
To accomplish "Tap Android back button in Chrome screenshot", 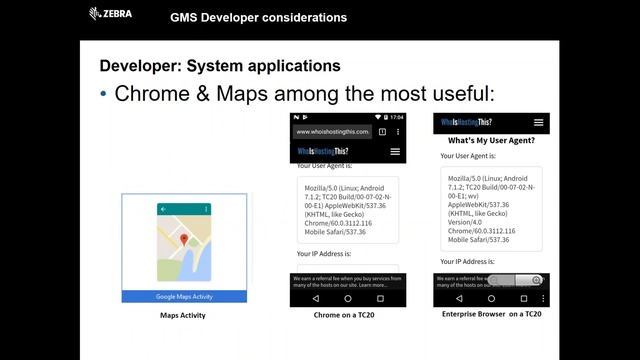I will click(316, 298).
